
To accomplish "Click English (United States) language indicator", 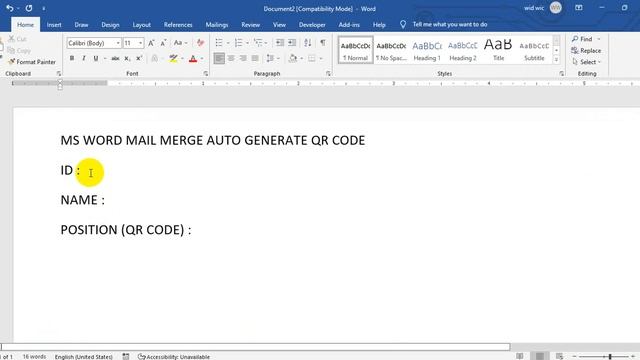I will 84,357.
